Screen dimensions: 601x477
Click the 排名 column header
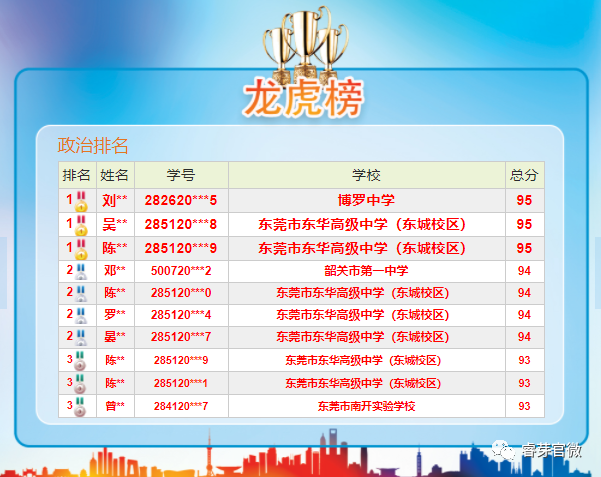[x=77, y=175]
